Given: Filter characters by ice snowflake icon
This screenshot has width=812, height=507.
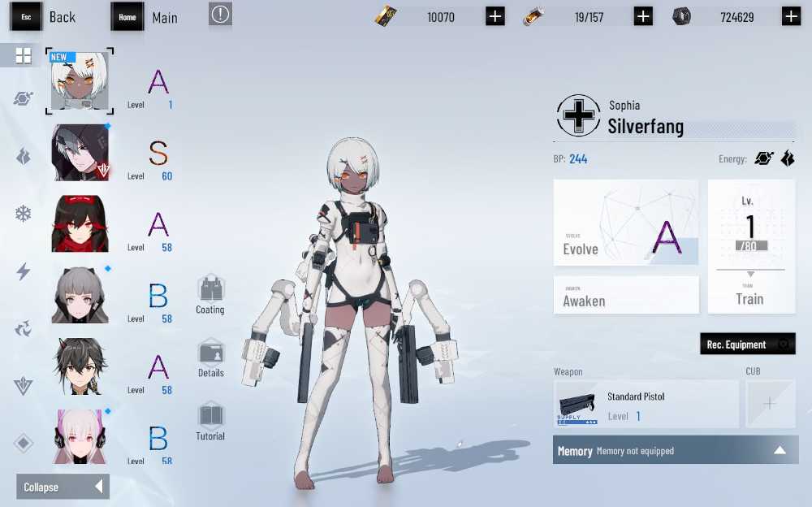Looking at the screenshot, I should tap(24, 213).
